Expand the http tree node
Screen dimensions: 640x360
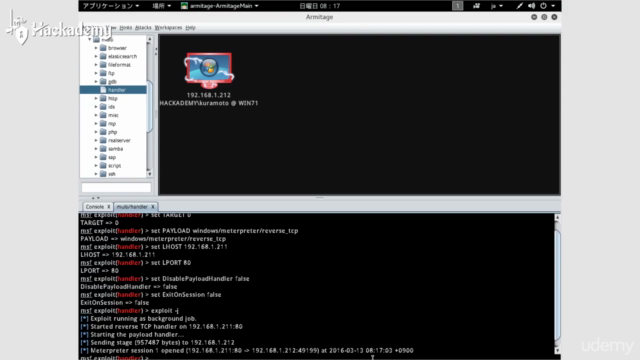pyautogui.click(x=96, y=98)
